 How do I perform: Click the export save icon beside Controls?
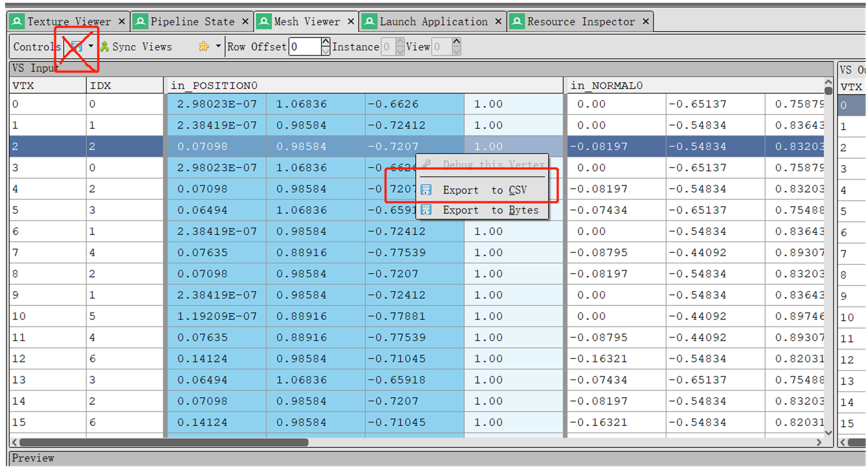click(x=77, y=46)
